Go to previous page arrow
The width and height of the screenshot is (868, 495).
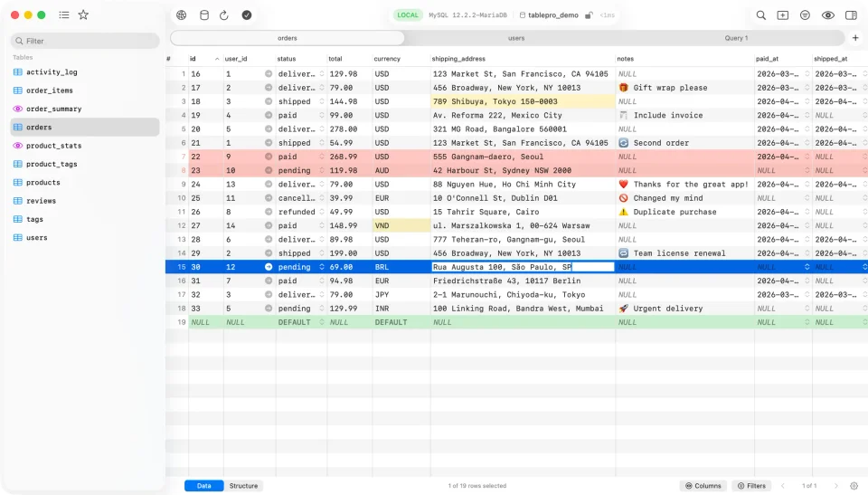[x=783, y=486]
